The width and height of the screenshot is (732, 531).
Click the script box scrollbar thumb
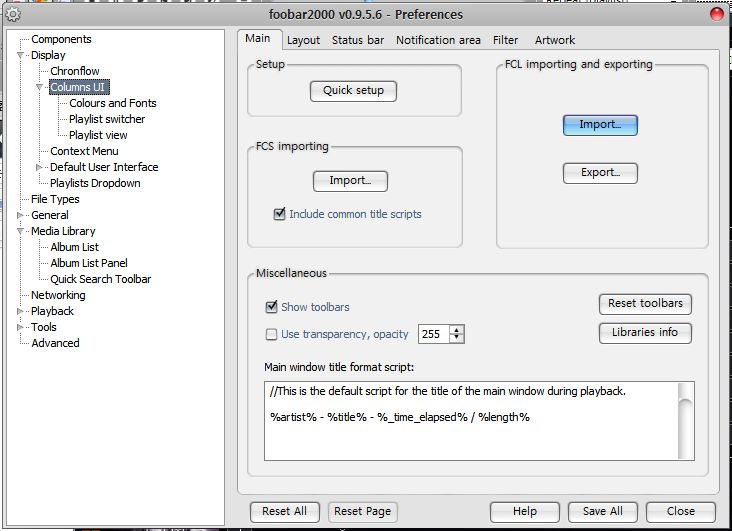[x=685, y=427]
